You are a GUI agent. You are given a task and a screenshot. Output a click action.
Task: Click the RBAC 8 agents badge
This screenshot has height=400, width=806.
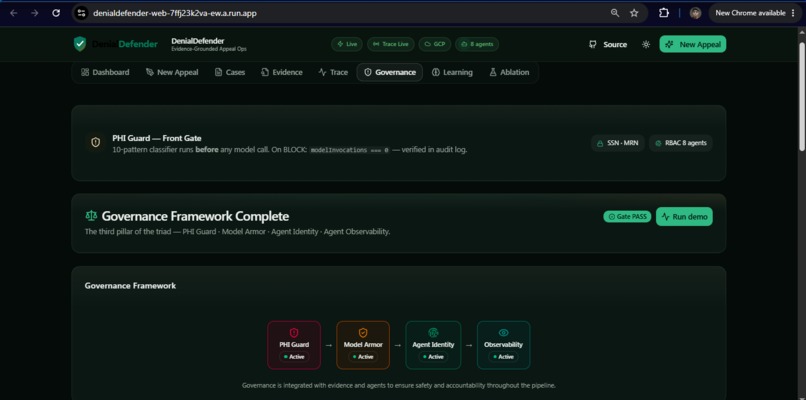tap(681, 143)
